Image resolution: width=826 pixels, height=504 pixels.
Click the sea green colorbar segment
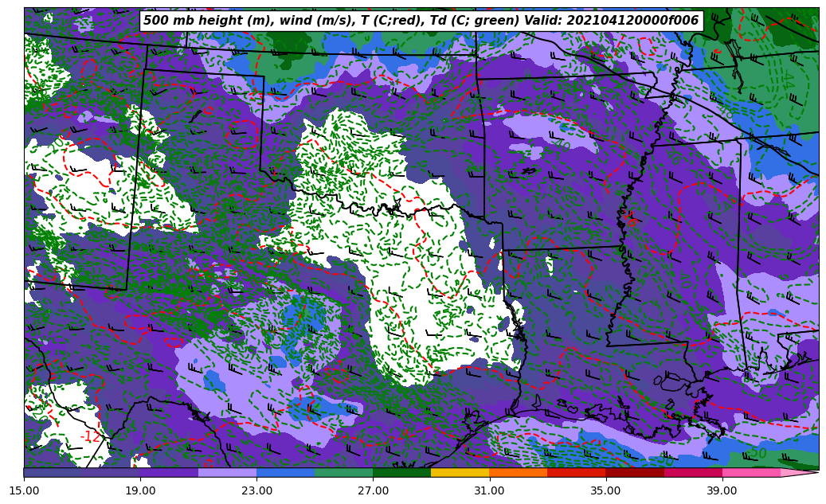tap(344, 472)
